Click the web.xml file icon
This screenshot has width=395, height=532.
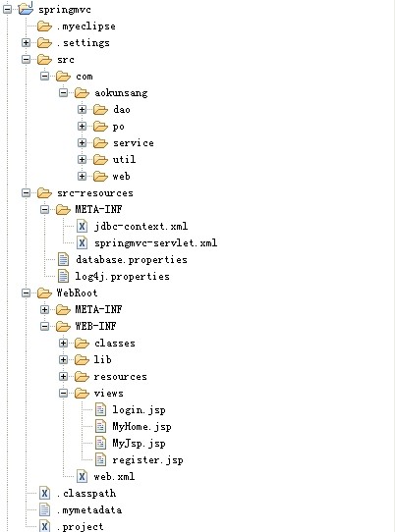pyautogui.click(x=82, y=476)
